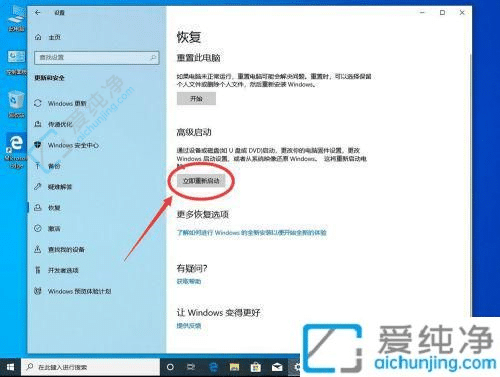Open the 主页 home page in Settings
500x377 pixels.
(x=48, y=37)
